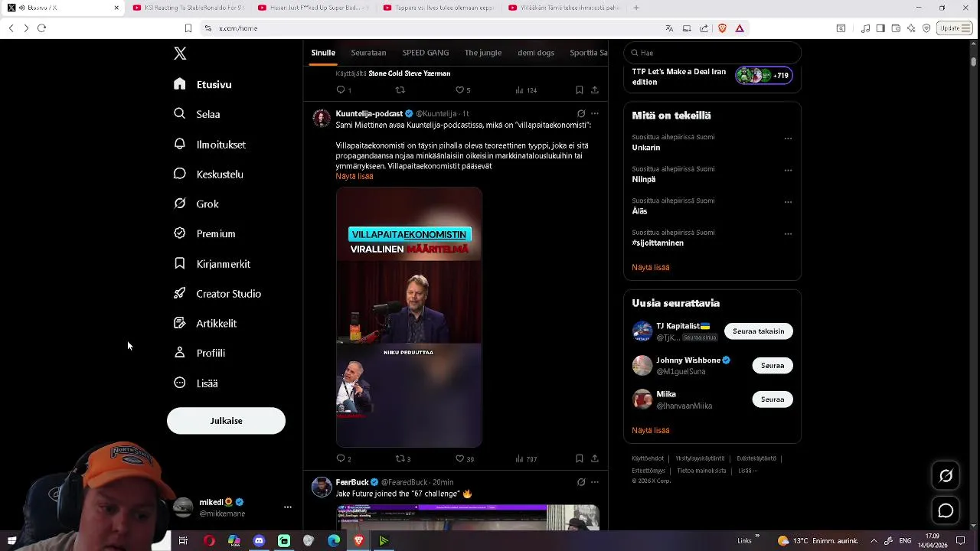Open Grok from sidebar
This screenshot has width=980, height=551.
click(x=196, y=204)
